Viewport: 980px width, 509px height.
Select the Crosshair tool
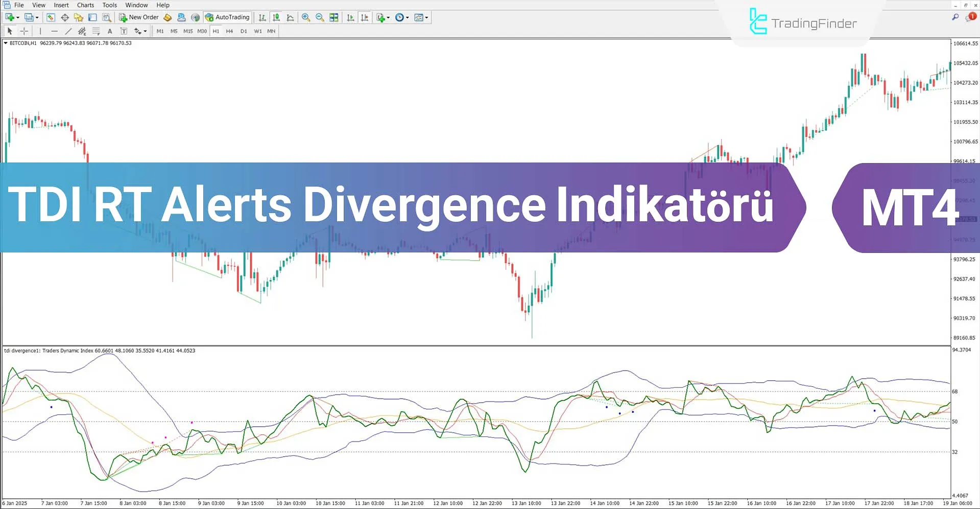(24, 31)
